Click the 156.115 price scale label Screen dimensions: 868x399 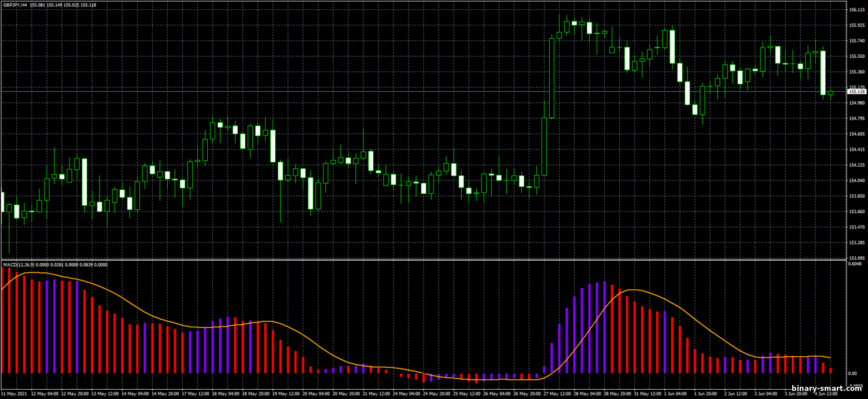[x=857, y=10]
